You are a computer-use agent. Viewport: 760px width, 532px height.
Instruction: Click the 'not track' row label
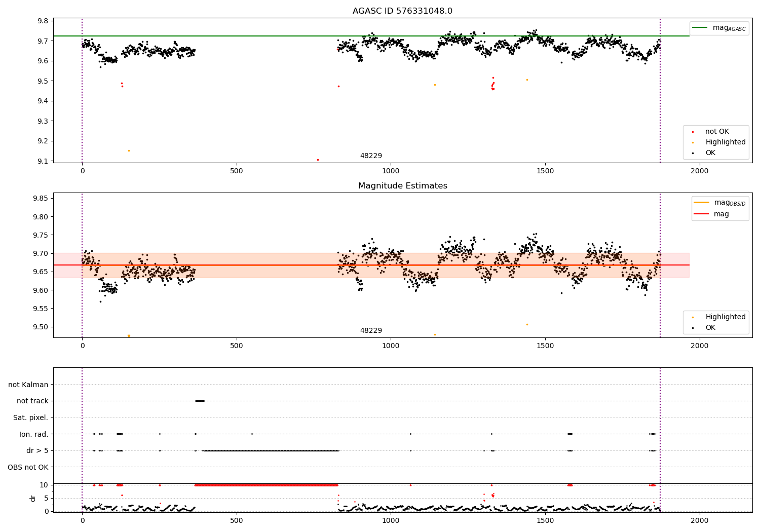pos(32,401)
